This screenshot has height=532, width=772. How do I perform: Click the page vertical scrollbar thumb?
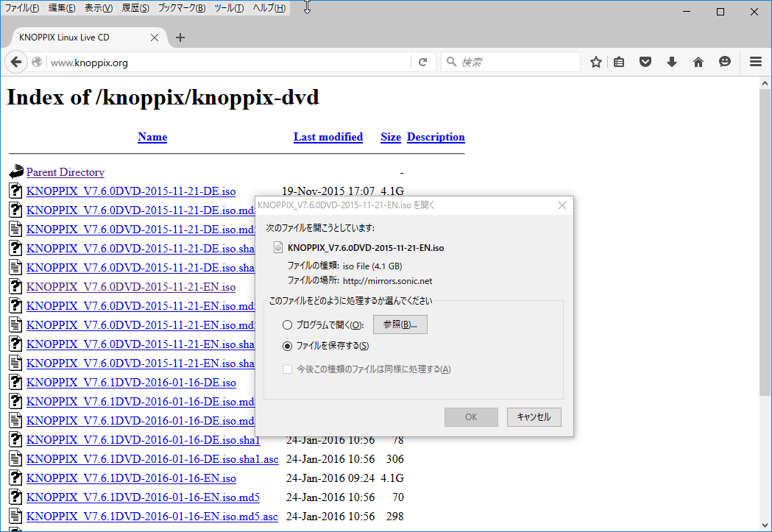coord(765,243)
